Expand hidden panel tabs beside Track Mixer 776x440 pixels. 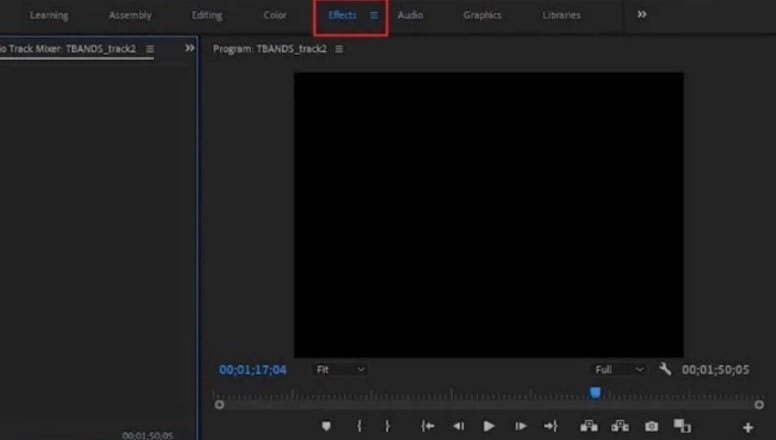(x=190, y=48)
